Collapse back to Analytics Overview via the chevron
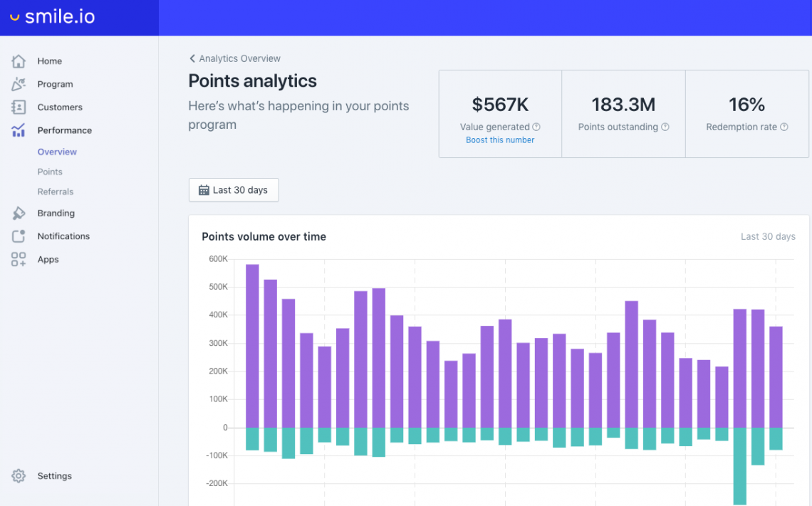812x506 pixels. (192, 58)
